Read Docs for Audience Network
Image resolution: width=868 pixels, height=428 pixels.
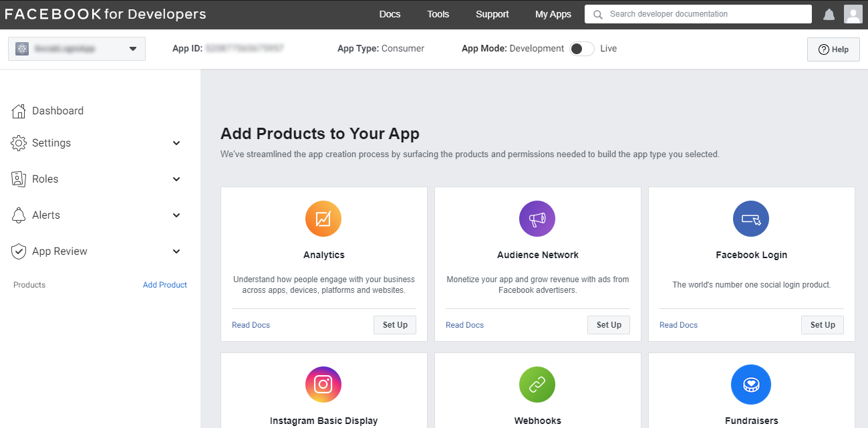click(464, 325)
